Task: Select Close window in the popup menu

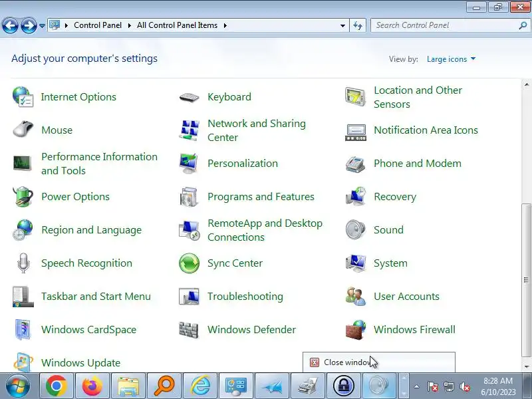Action: click(x=378, y=362)
